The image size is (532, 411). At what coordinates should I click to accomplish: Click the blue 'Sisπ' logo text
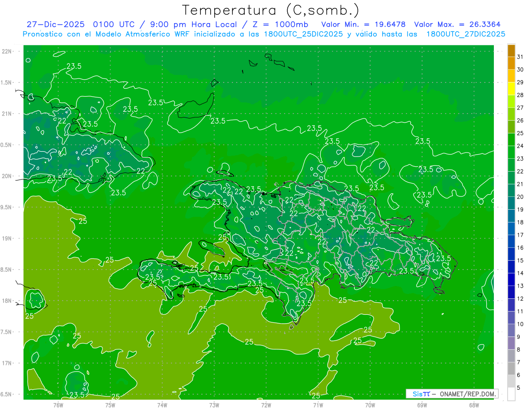(421, 394)
